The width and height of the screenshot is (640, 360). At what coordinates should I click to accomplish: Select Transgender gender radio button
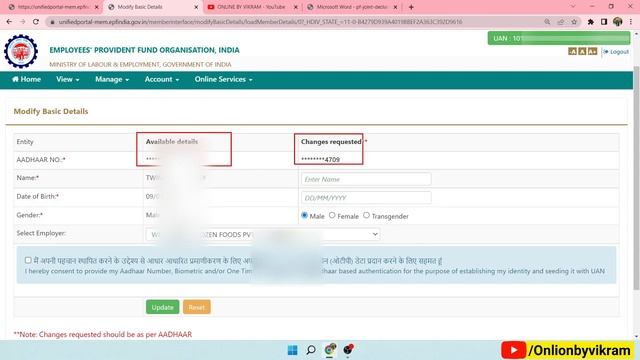coord(367,215)
